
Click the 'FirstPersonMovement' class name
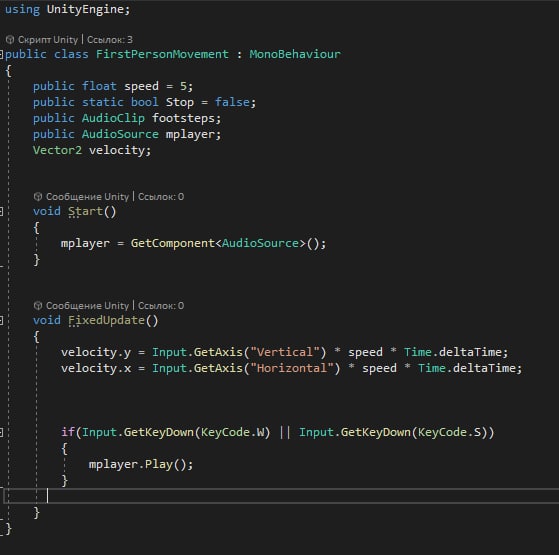[x=162, y=54]
